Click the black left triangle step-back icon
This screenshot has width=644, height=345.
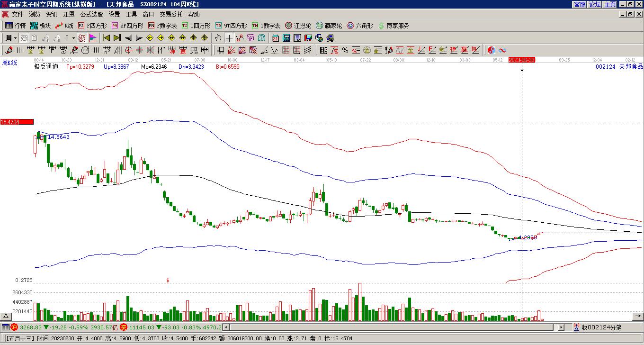128,38
